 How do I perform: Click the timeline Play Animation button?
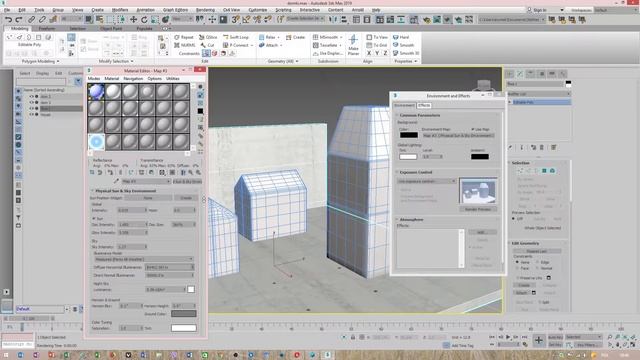[x=508, y=337]
